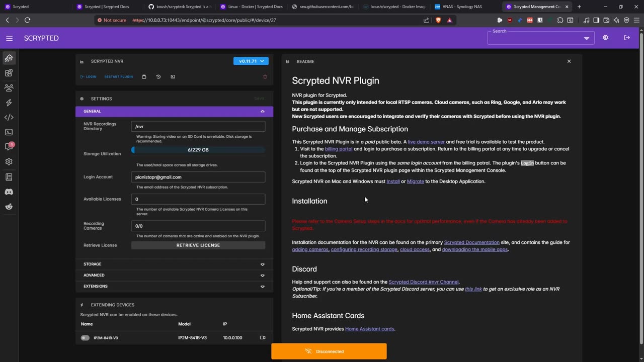Screen dimensions: 644x362
Task: Expand the Advanced settings section
Action: (x=174, y=275)
